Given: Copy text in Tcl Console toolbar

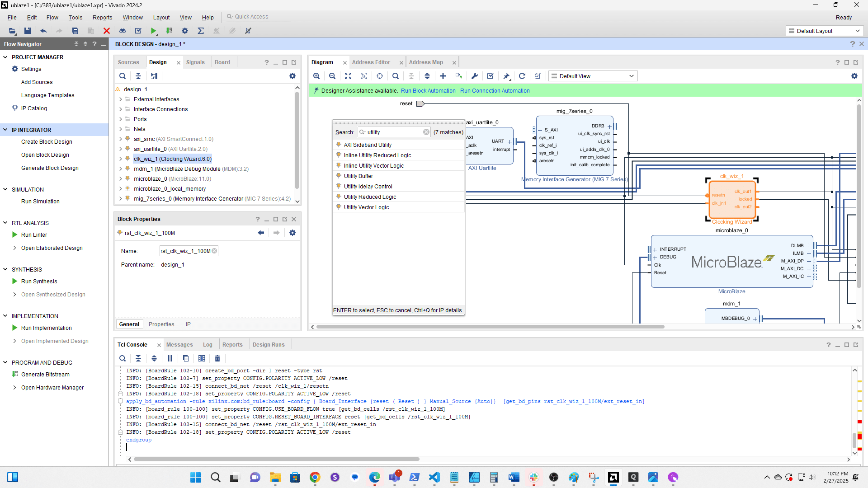Looking at the screenshot, I should pyautogui.click(x=186, y=358).
